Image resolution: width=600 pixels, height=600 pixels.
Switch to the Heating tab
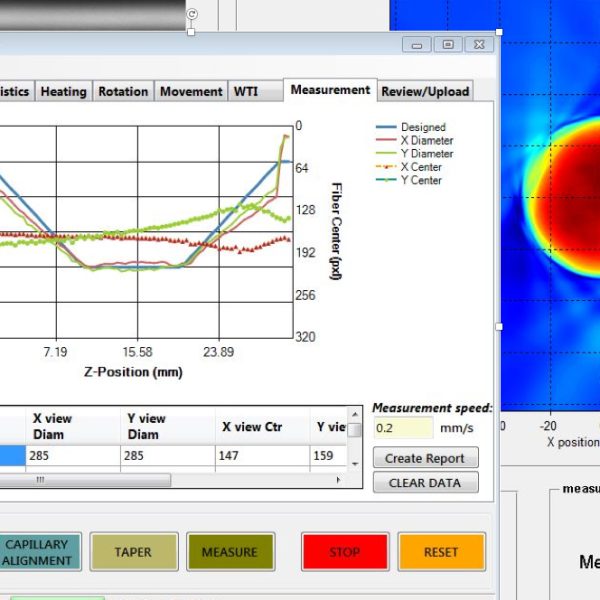tap(63, 91)
